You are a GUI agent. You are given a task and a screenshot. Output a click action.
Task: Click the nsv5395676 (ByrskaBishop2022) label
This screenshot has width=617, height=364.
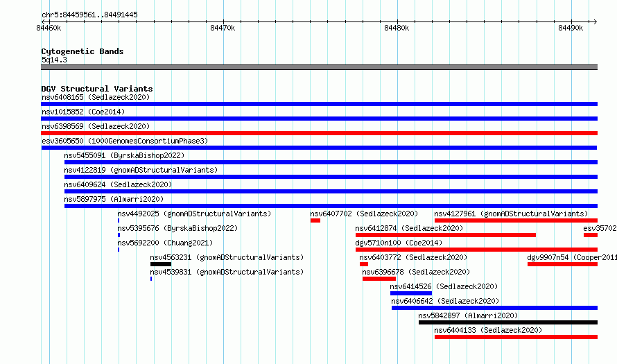pos(177,228)
